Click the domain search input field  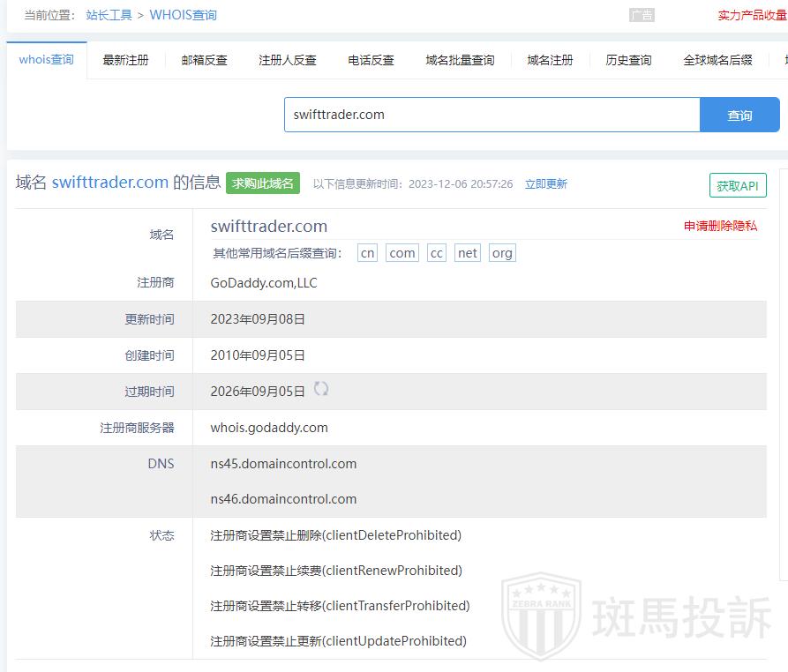pos(492,115)
